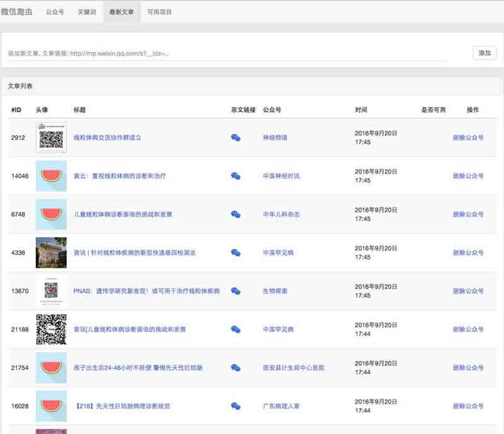Click QR code thumbnail in row 21188
Image resolution: width=504 pixels, height=434 pixels.
tap(51, 329)
